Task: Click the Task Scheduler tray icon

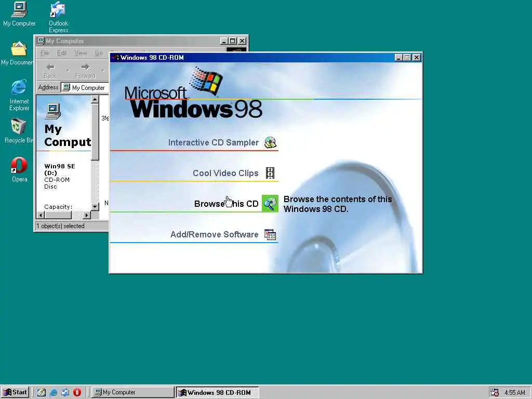Action: click(495, 392)
